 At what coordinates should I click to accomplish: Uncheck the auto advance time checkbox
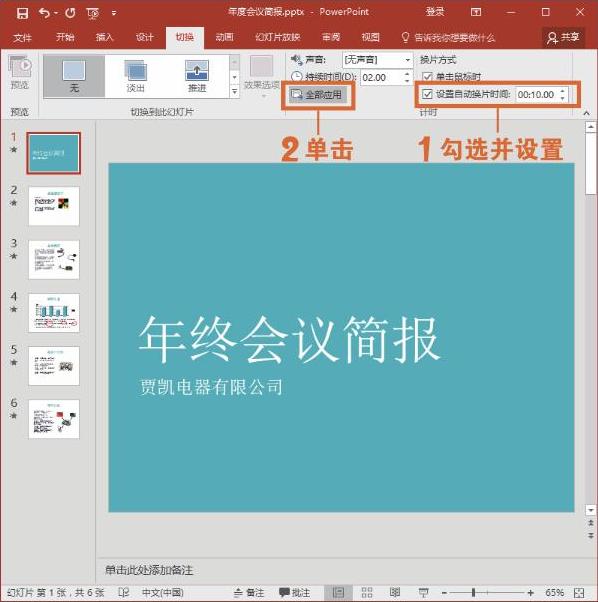click(x=427, y=94)
